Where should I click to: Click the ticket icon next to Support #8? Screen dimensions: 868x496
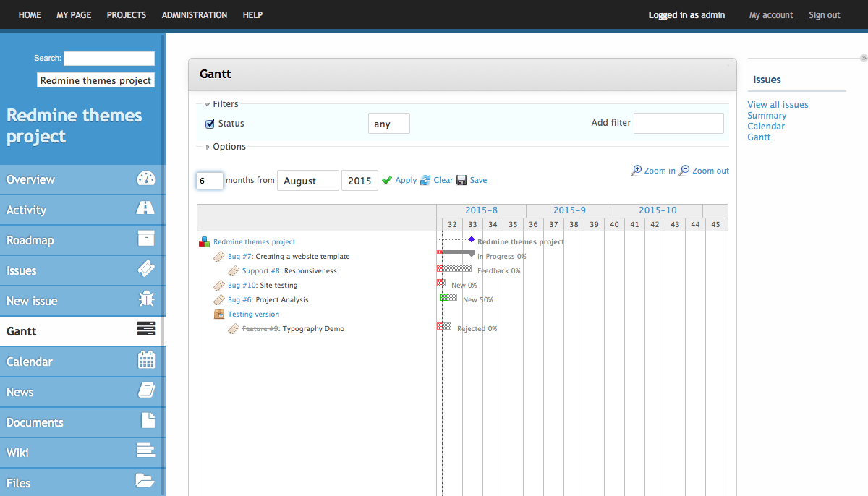[x=234, y=270]
